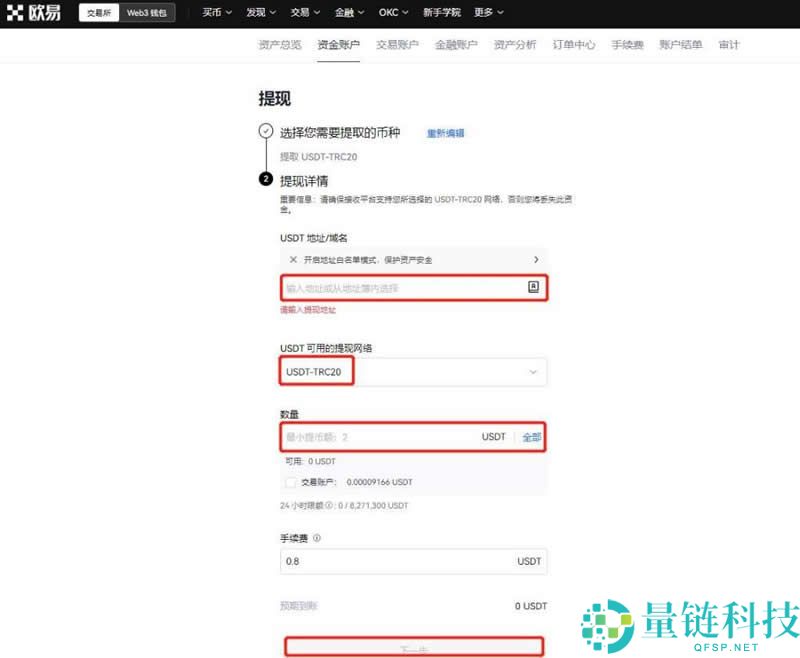This screenshot has width=800, height=658.
Task: Open the address book icon in address field
Action: [534, 287]
